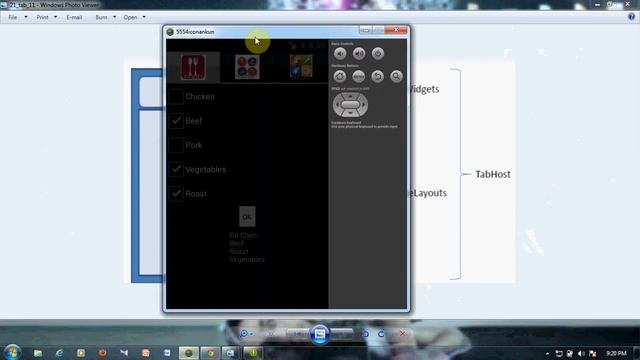Tap the DPAD up arrow

350,96
